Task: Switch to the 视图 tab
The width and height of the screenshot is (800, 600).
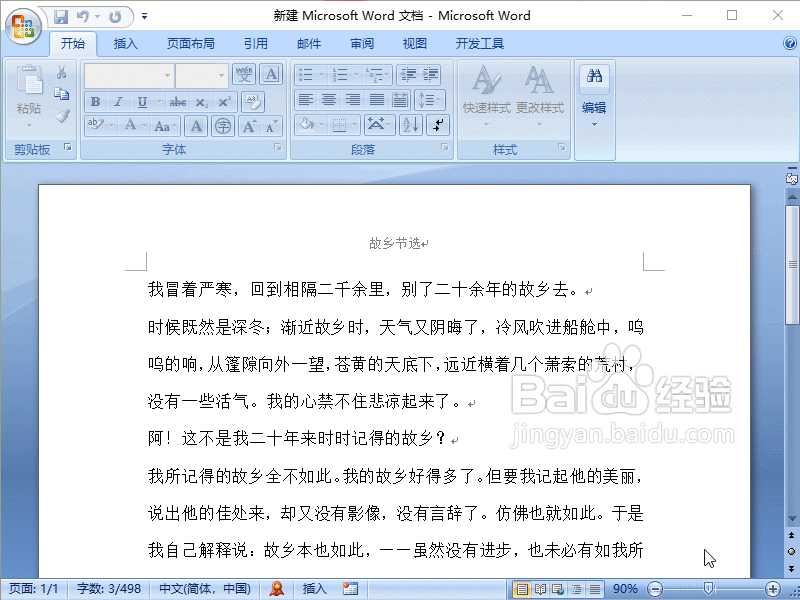Action: (414, 44)
